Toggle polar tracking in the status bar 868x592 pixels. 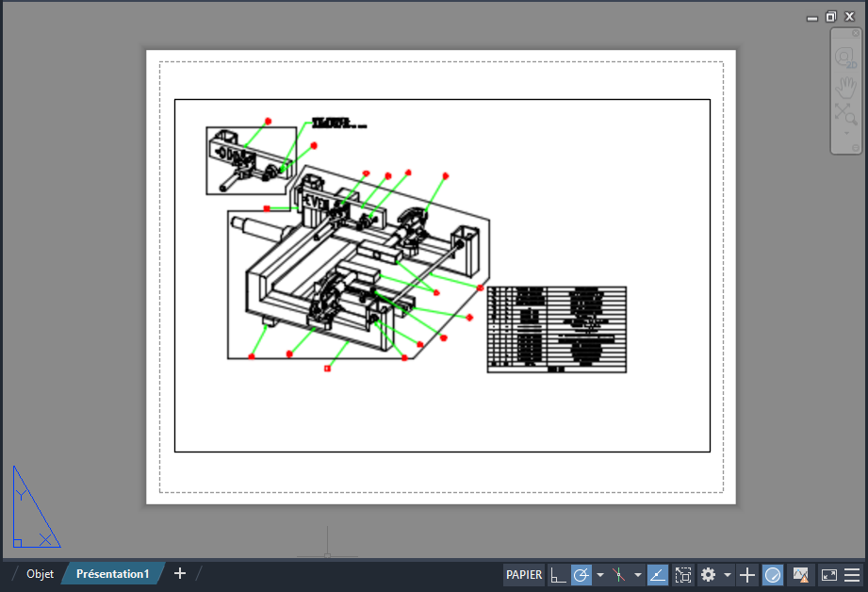(581, 575)
